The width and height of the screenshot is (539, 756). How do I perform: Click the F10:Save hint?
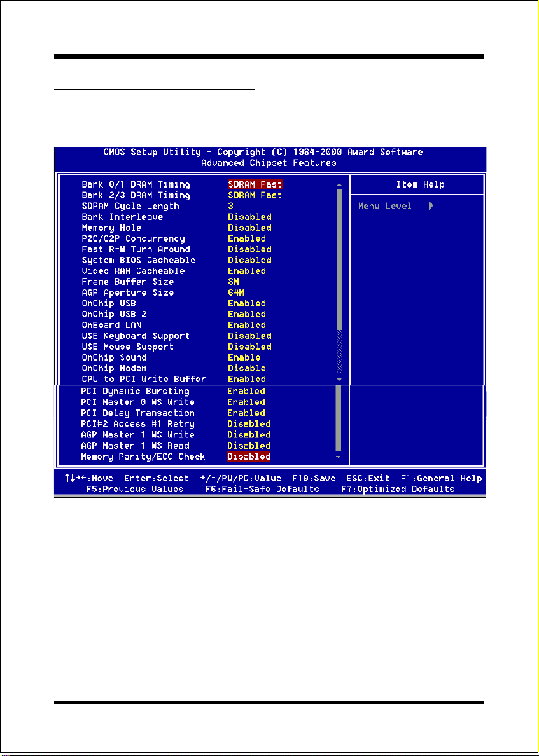[x=314, y=478]
